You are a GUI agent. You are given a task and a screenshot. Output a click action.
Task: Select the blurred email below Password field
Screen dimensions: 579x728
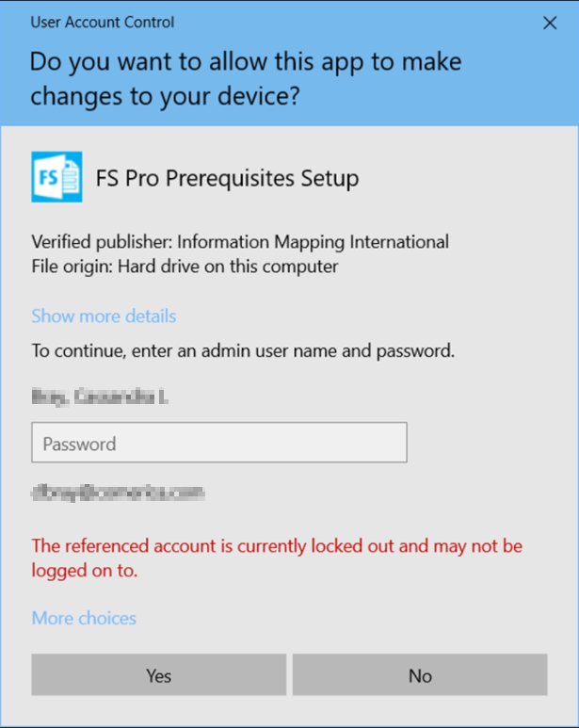118,492
